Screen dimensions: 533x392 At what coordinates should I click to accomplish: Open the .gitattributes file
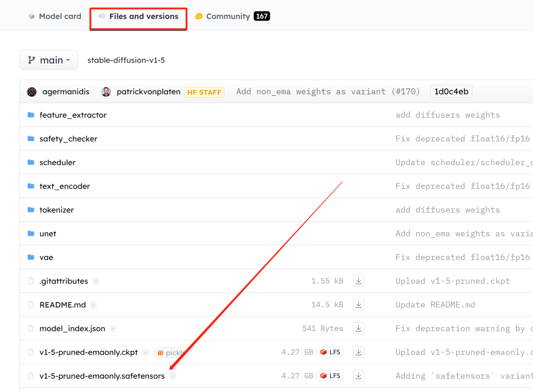pyautogui.click(x=64, y=281)
